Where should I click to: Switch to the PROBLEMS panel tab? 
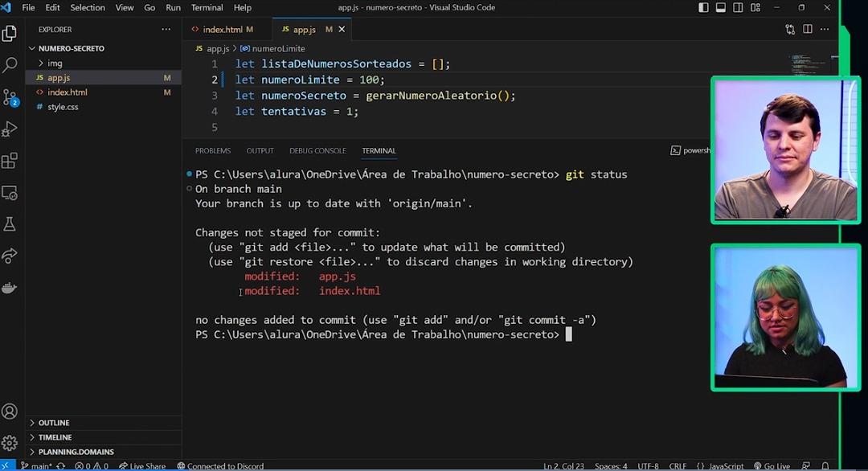(x=213, y=150)
